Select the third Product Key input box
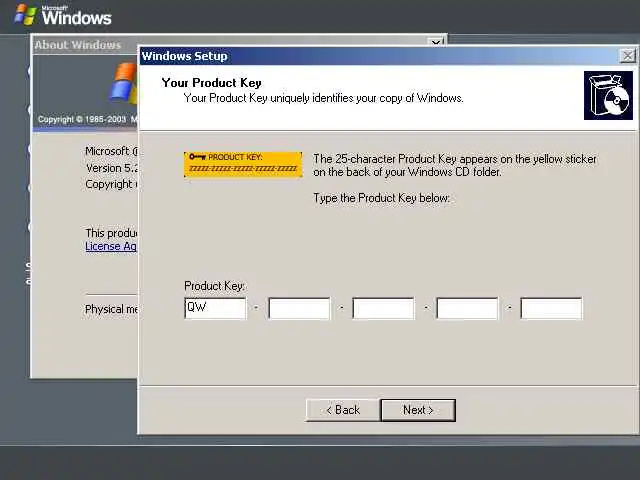640x480 pixels. pyautogui.click(x=383, y=308)
